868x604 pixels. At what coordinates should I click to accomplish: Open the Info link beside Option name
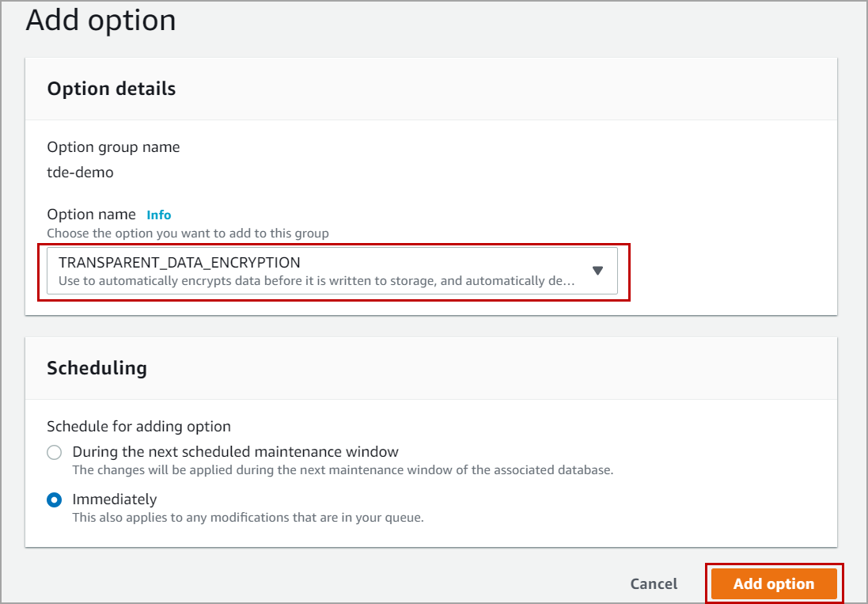[x=159, y=215]
